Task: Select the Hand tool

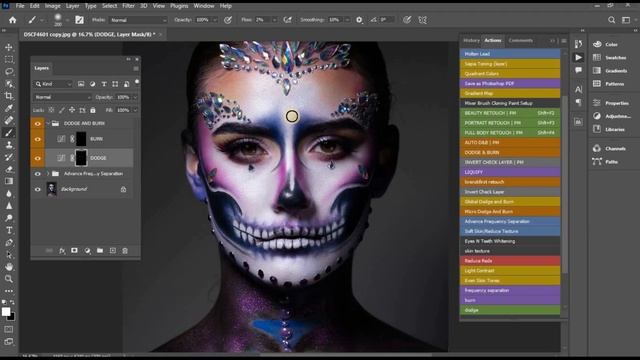Action: 9,267
